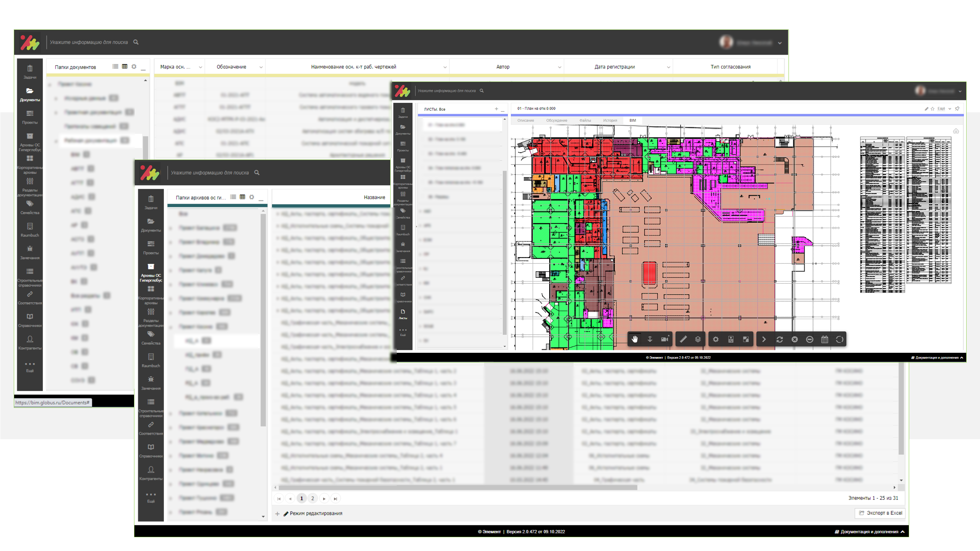
Task: Open Raumbuch in the Documents window sidebar
Action: [29, 230]
